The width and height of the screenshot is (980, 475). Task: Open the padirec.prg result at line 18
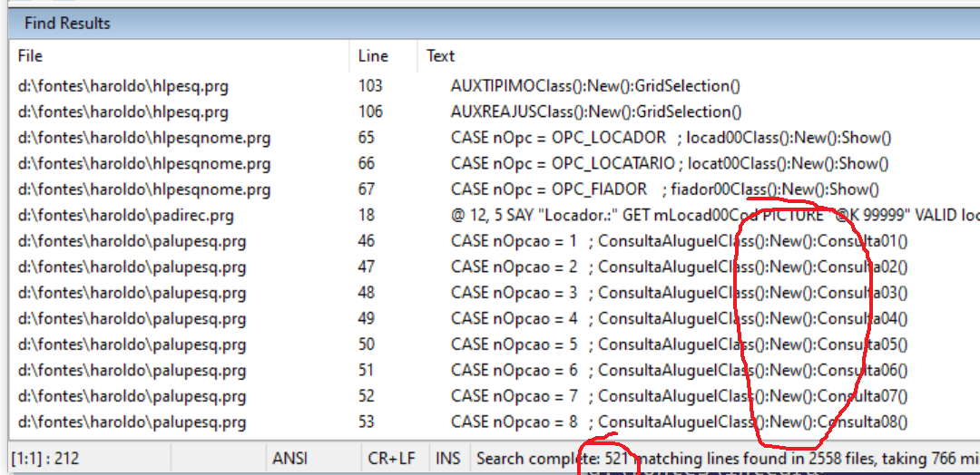pos(125,216)
